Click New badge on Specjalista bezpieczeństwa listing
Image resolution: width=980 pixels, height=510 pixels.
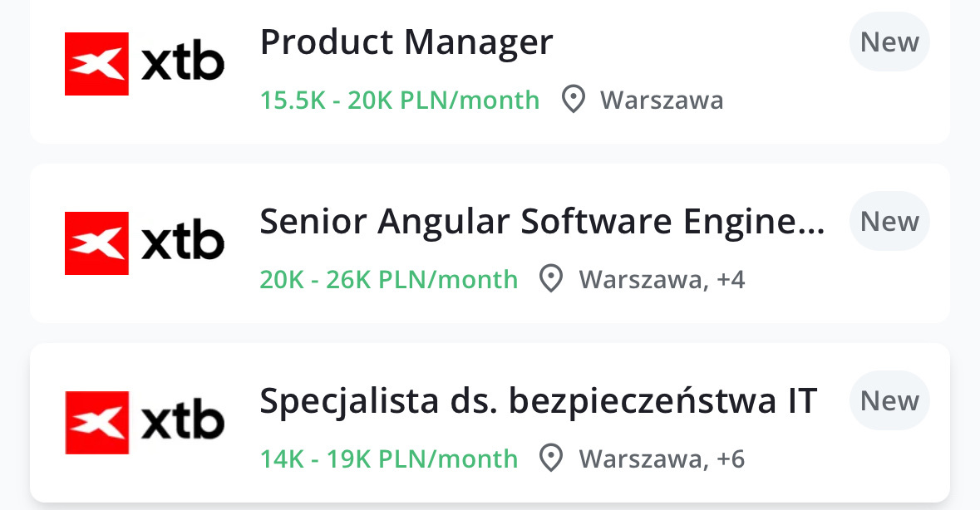pos(889,401)
